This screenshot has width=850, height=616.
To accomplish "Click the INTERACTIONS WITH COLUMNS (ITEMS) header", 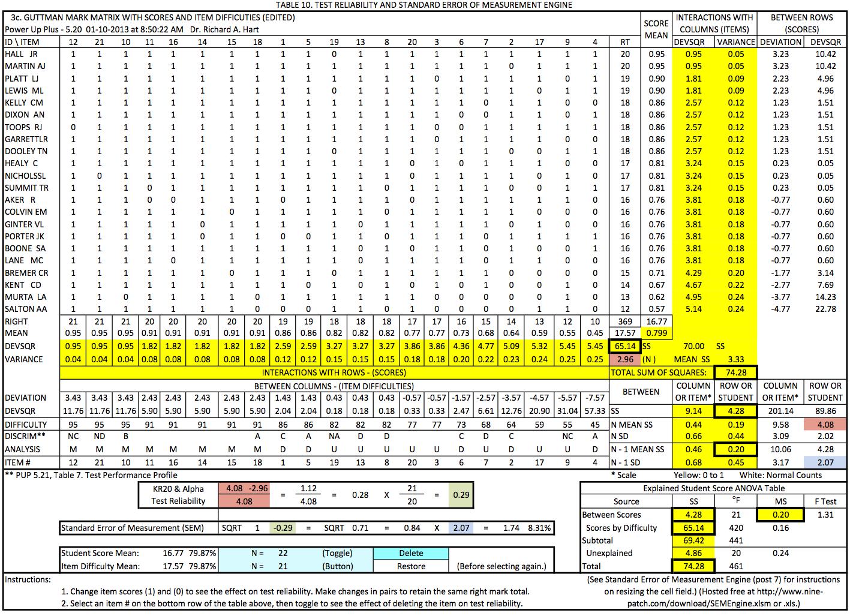I will tap(714, 23).
